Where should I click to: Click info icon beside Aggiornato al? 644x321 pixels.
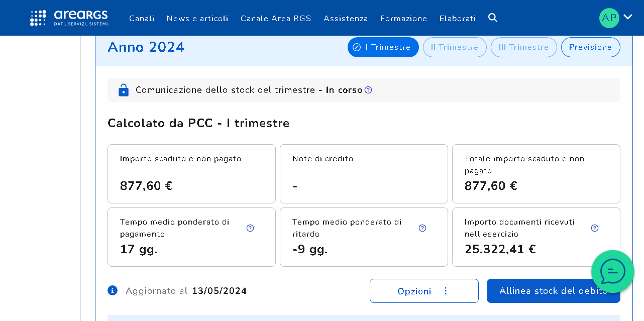[113, 290]
